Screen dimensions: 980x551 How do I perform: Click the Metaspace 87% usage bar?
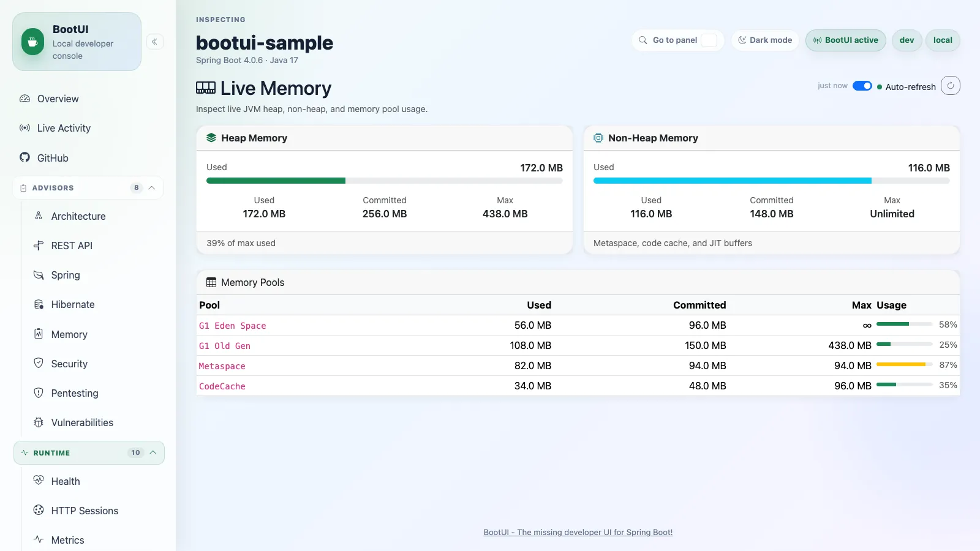coord(905,364)
